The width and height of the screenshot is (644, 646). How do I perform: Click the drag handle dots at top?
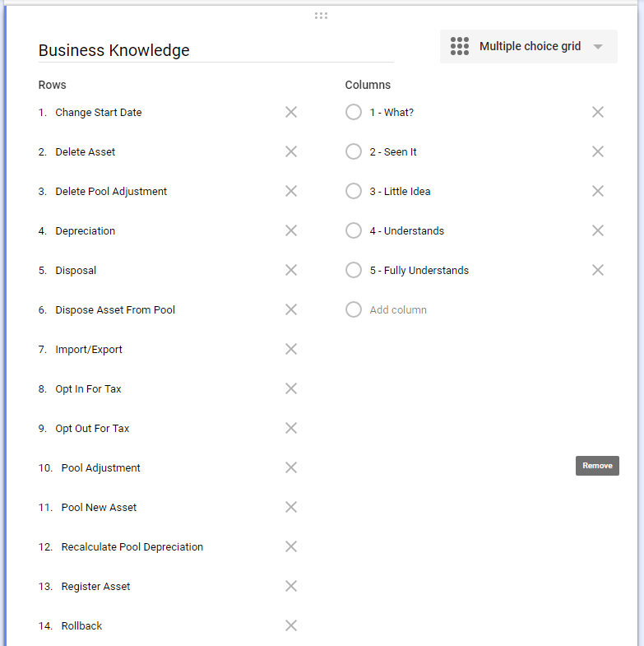(x=321, y=16)
